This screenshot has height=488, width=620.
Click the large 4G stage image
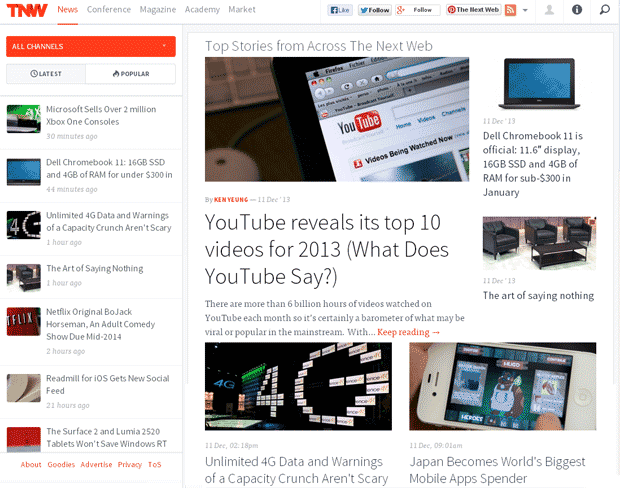click(298, 386)
